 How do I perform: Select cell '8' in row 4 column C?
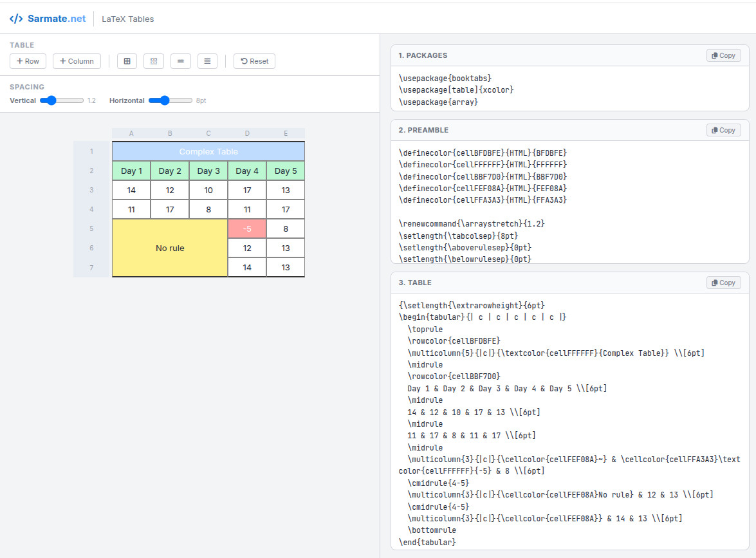tap(208, 209)
